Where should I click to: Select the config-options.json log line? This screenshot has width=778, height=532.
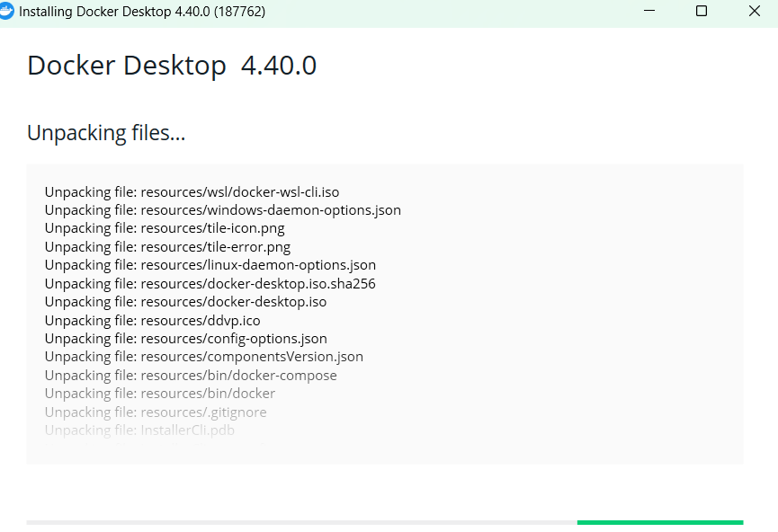pyautogui.click(x=186, y=339)
